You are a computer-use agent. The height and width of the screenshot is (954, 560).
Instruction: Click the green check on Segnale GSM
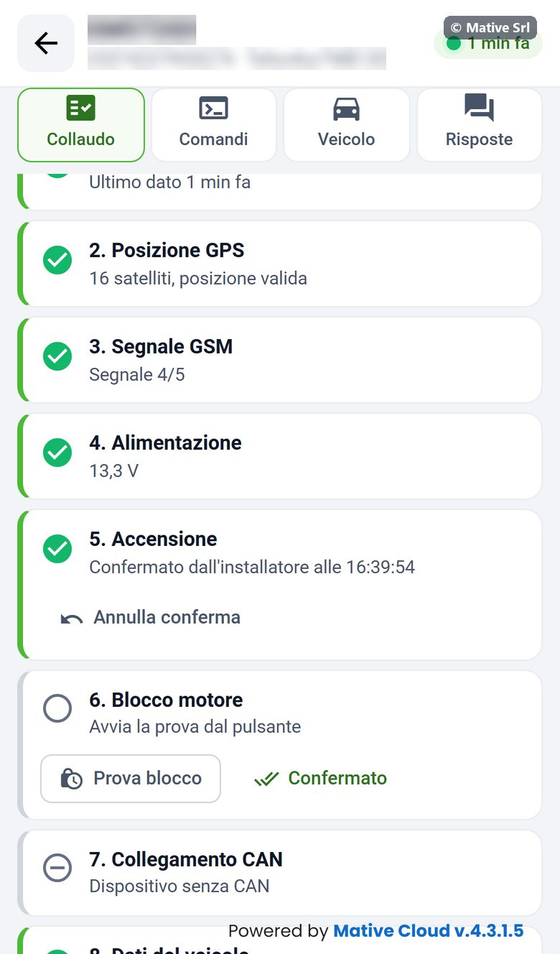click(x=57, y=356)
